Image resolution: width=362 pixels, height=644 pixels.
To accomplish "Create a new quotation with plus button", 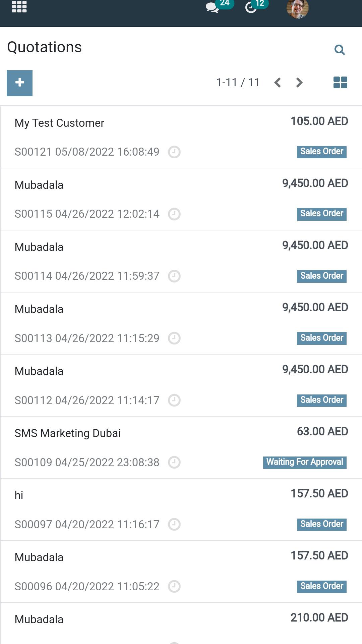I will tap(20, 83).
